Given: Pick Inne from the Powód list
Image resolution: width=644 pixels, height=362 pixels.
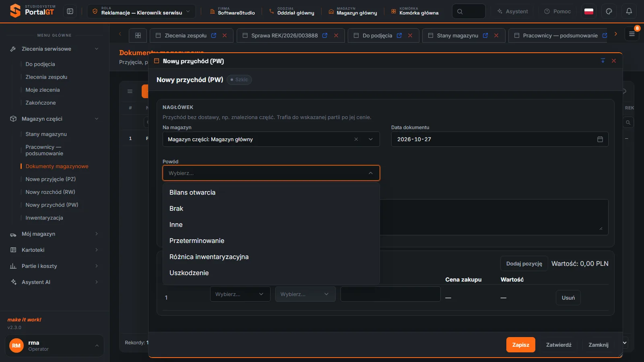Looking at the screenshot, I should 271,224.
